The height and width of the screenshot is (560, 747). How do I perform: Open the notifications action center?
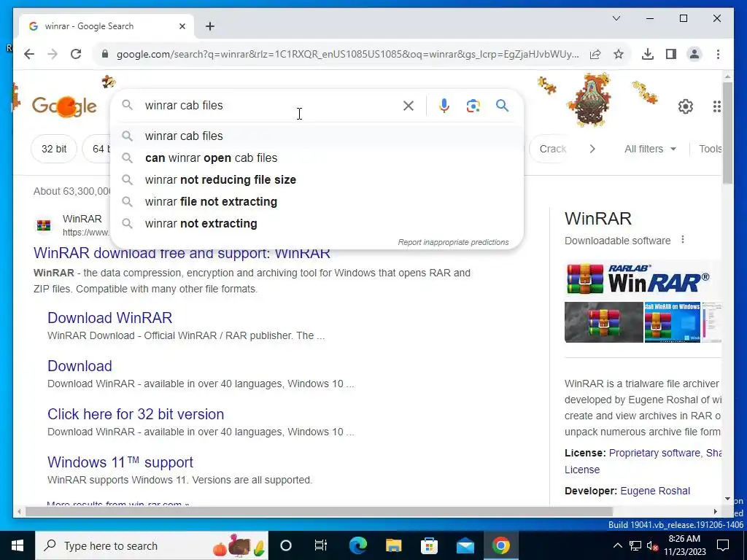(723, 545)
